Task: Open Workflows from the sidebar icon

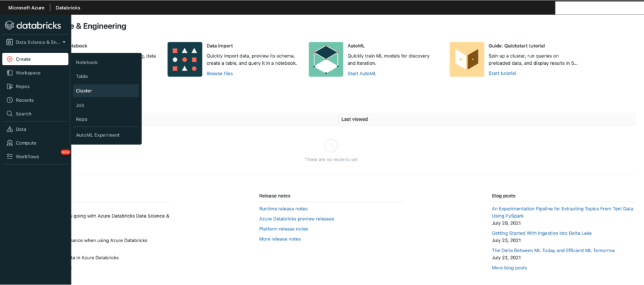Action: 9,156
